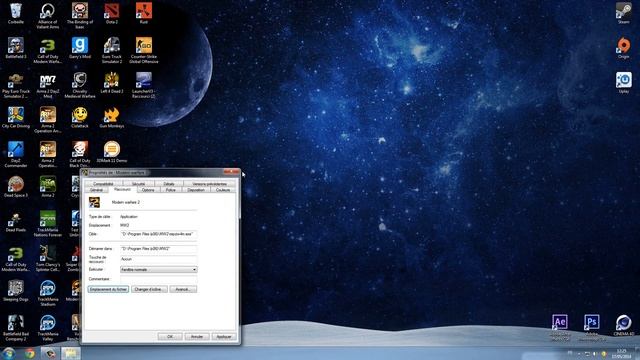
Task: Select the Origin desktop shortcut
Action: point(623,48)
